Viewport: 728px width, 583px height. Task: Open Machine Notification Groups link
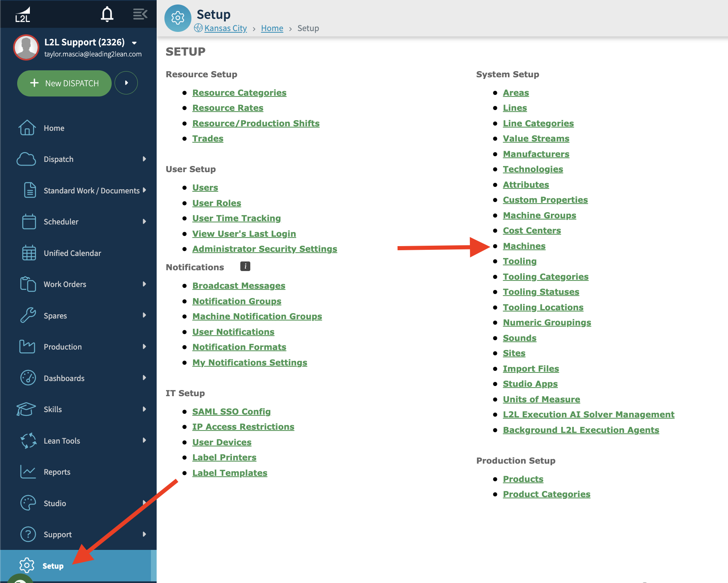pyautogui.click(x=257, y=316)
